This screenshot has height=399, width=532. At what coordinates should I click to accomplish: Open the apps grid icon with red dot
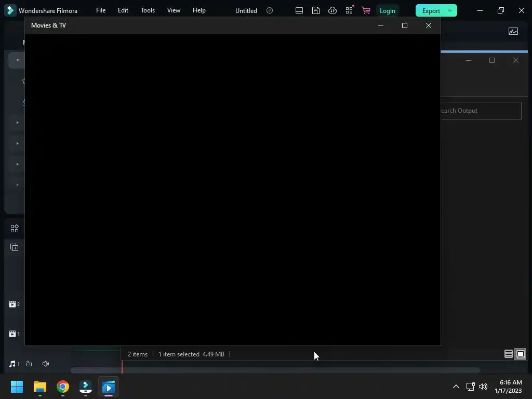350,10
